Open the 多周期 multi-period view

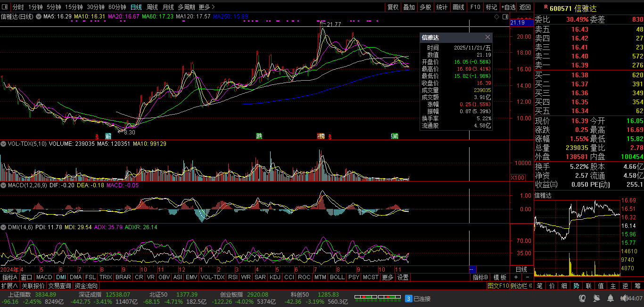[187, 7]
